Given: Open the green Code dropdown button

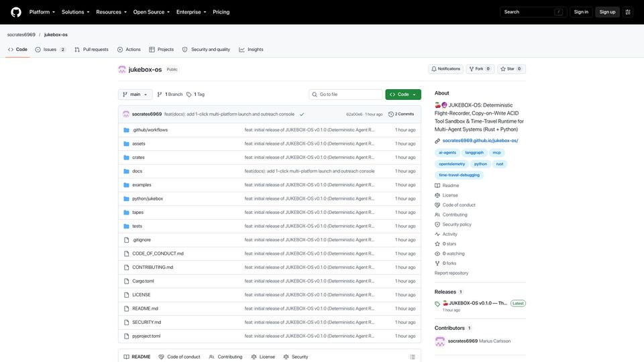Looking at the screenshot, I should pos(403,95).
